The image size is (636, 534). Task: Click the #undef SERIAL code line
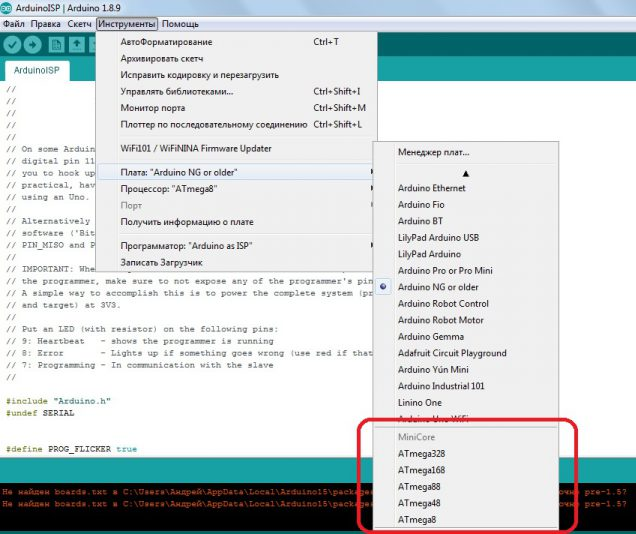(40, 413)
